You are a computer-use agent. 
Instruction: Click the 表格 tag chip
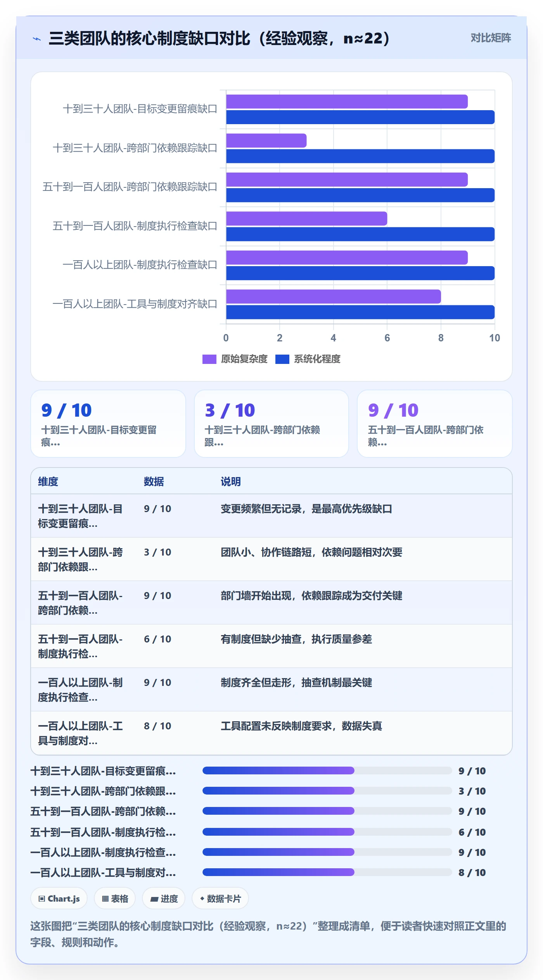(115, 899)
